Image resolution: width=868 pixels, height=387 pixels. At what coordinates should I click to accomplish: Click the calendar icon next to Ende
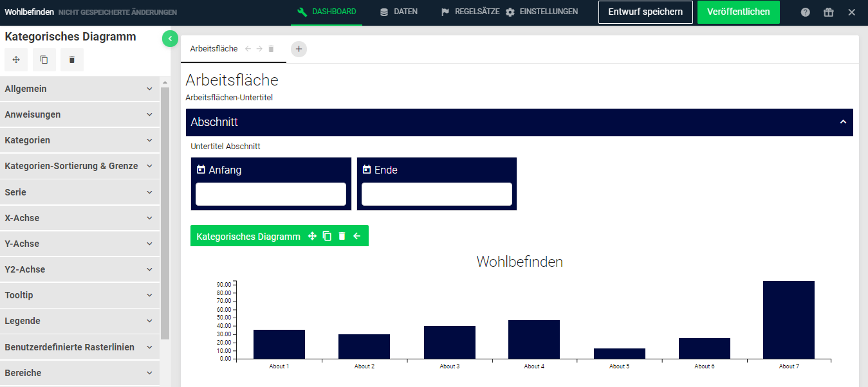(367, 170)
